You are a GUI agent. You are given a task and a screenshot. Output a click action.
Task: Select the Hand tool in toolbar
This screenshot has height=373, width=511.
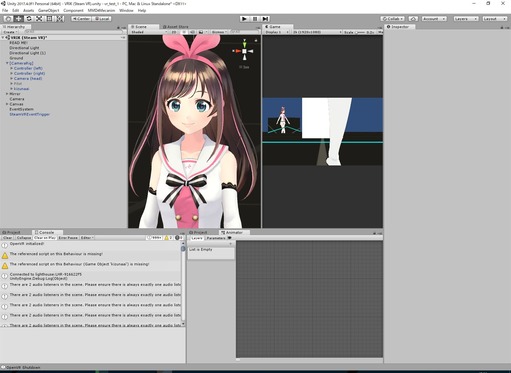coord(8,19)
